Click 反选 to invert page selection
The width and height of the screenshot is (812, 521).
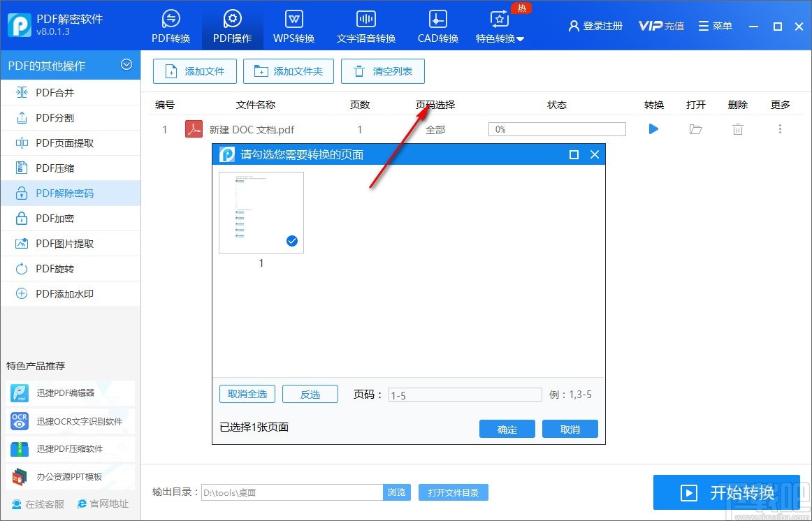(x=310, y=394)
